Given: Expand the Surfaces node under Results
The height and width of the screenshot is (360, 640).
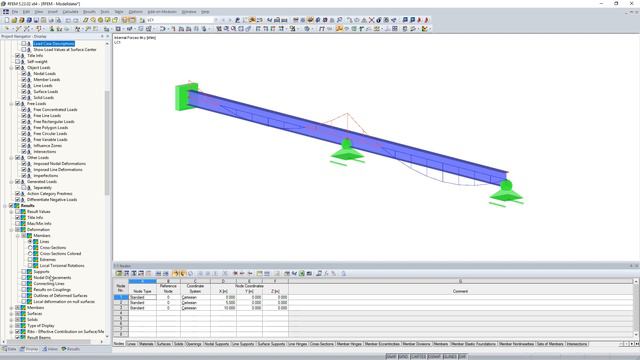Looking at the screenshot, I should [11, 314].
